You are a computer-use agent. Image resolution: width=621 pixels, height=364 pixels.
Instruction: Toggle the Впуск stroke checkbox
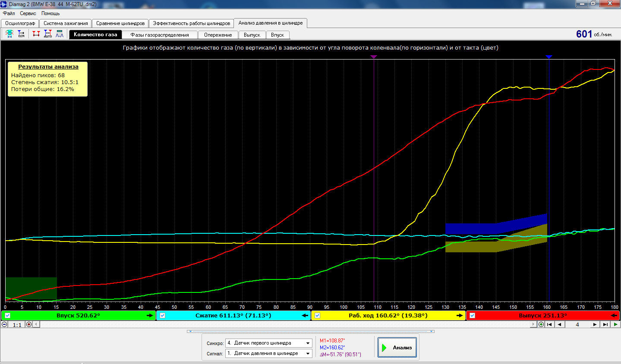tap(7, 316)
